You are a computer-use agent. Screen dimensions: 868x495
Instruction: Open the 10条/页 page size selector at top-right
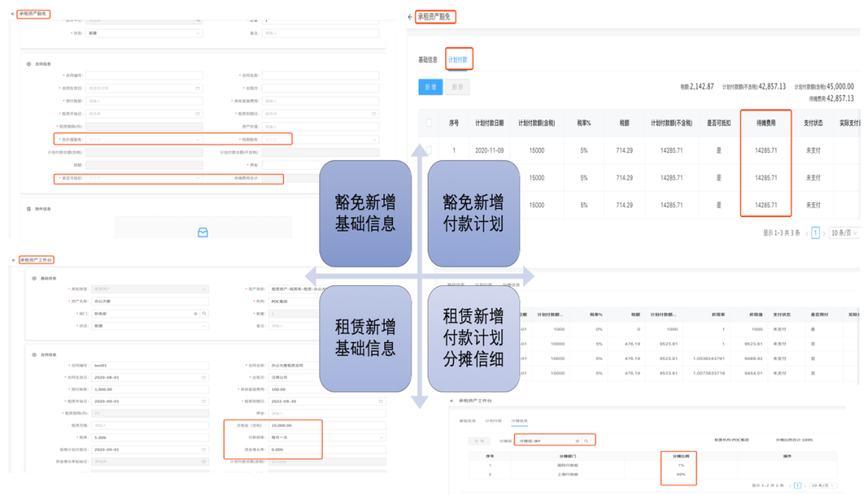pos(841,233)
